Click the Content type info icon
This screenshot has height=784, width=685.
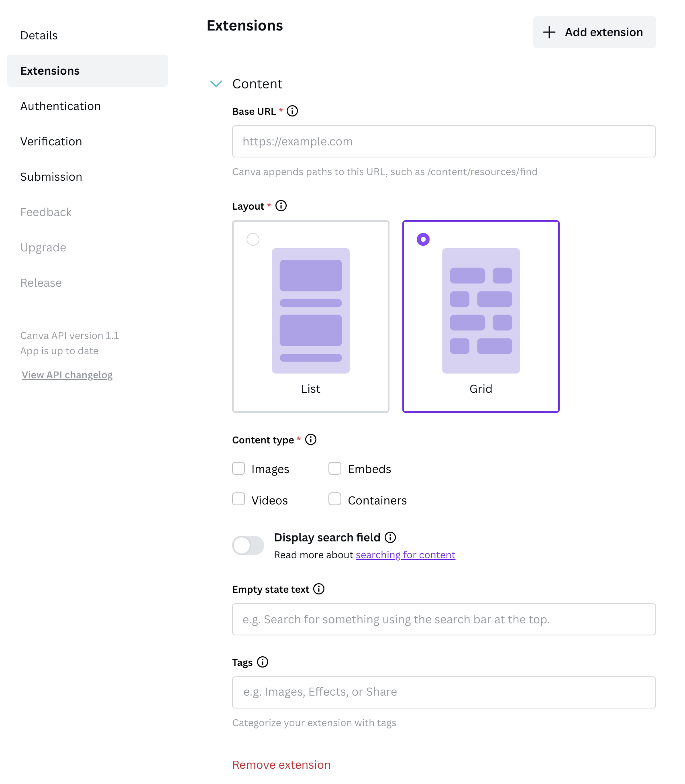pyautogui.click(x=311, y=439)
